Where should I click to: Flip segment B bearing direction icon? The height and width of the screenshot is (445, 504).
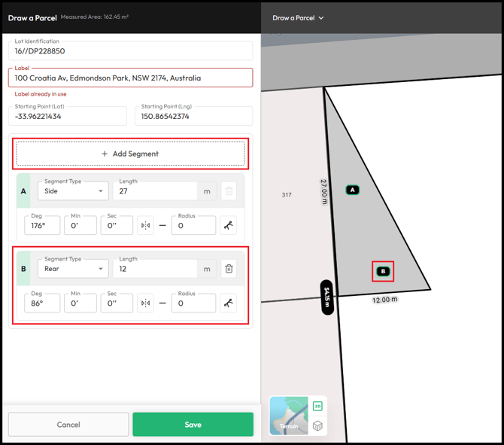click(145, 303)
